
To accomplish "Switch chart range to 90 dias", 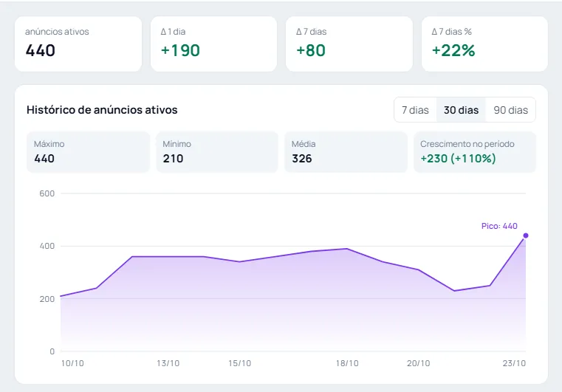I will 510,110.
